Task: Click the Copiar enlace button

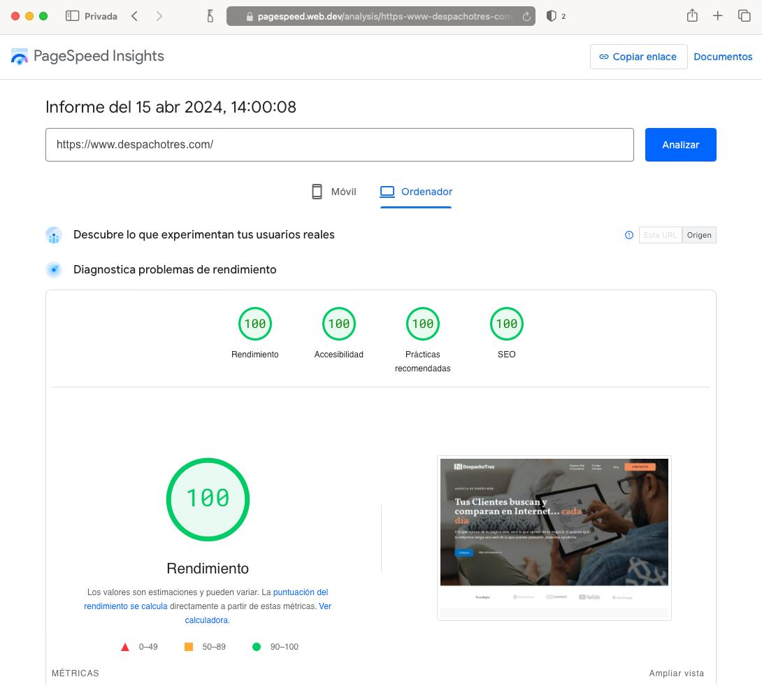Action: (638, 57)
